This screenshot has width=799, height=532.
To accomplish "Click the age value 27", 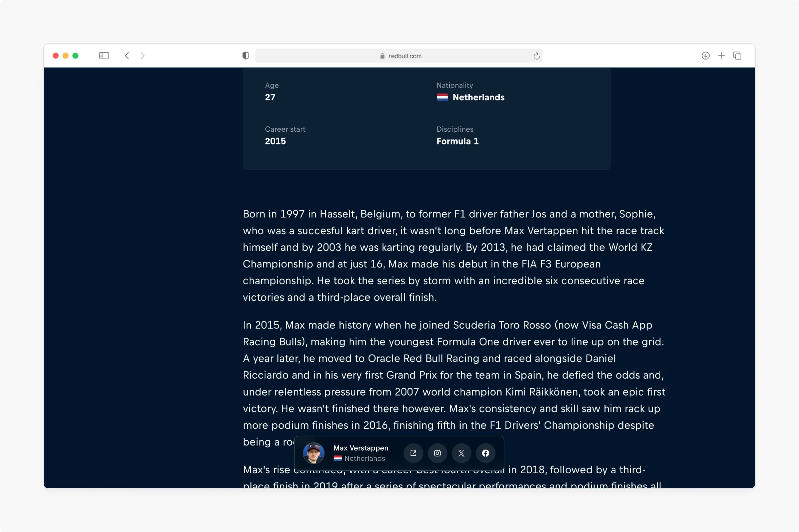I will pos(270,97).
